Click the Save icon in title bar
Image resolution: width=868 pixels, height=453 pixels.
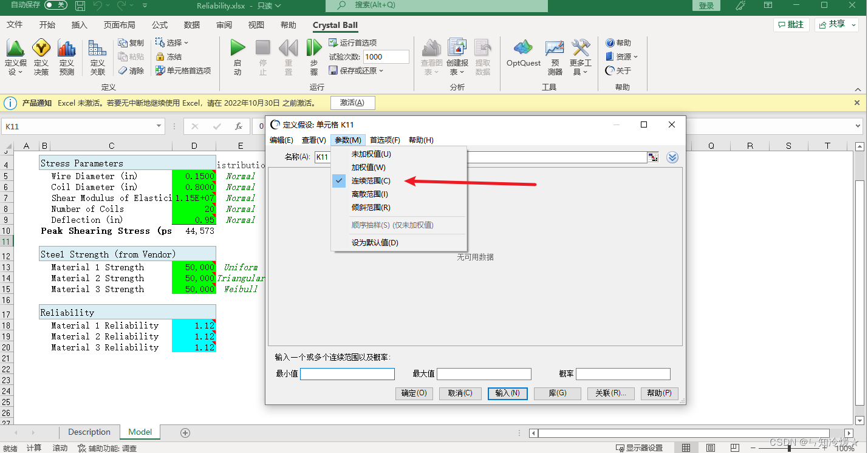80,5
